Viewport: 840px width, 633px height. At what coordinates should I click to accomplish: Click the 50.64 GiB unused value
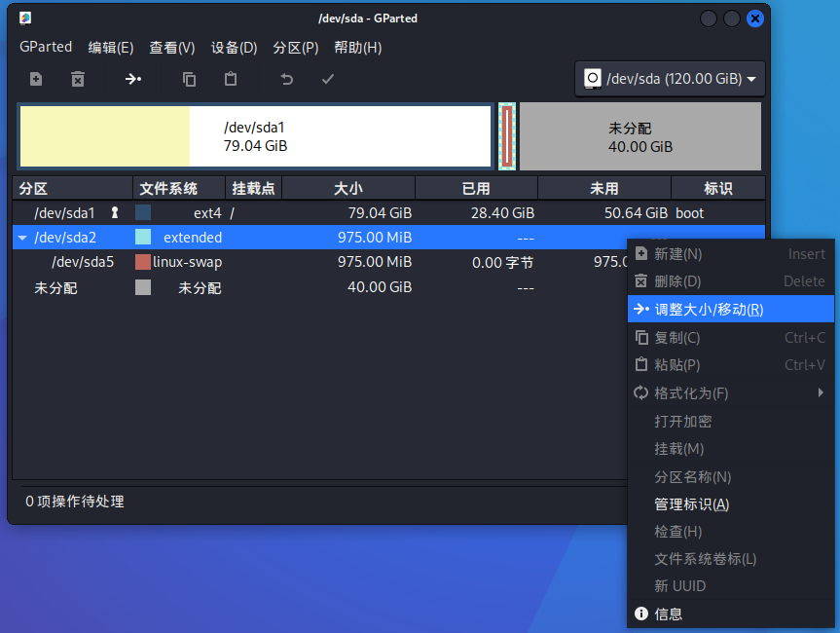(636, 213)
